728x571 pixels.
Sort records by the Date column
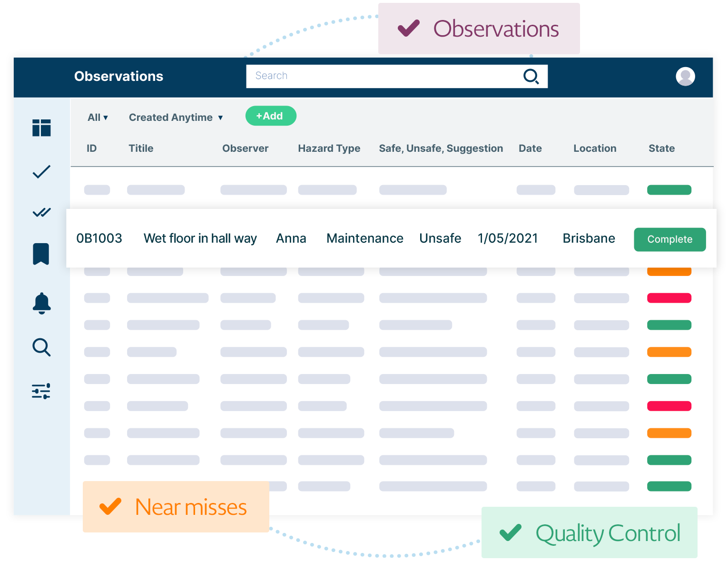[x=530, y=148]
